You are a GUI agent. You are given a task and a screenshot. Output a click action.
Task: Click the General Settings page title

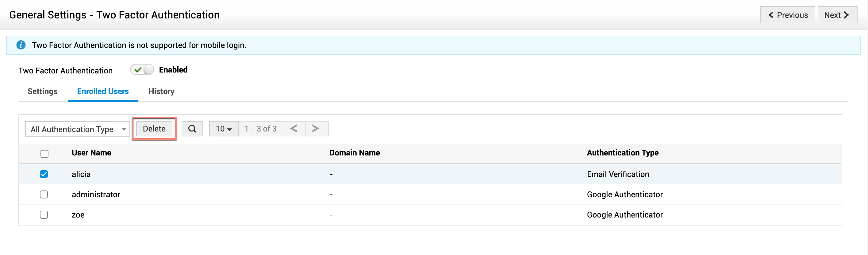tap(114, 15)
